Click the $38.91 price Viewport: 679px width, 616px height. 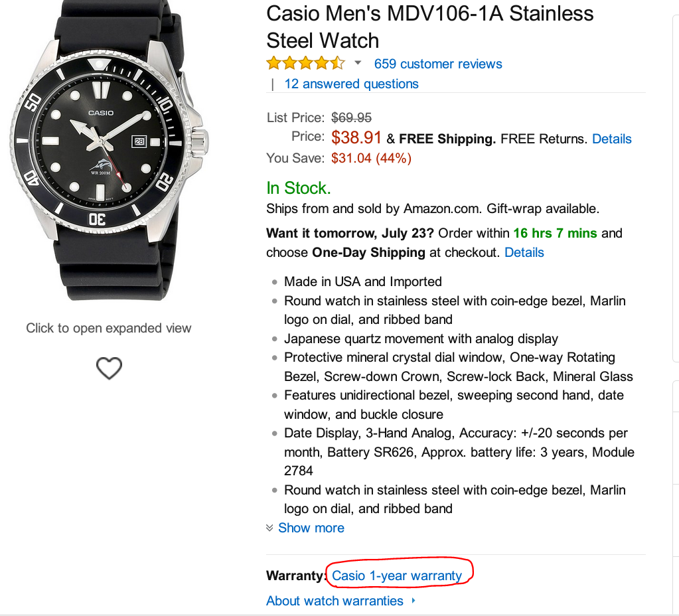pyautogui.click(x=356, y=137)
